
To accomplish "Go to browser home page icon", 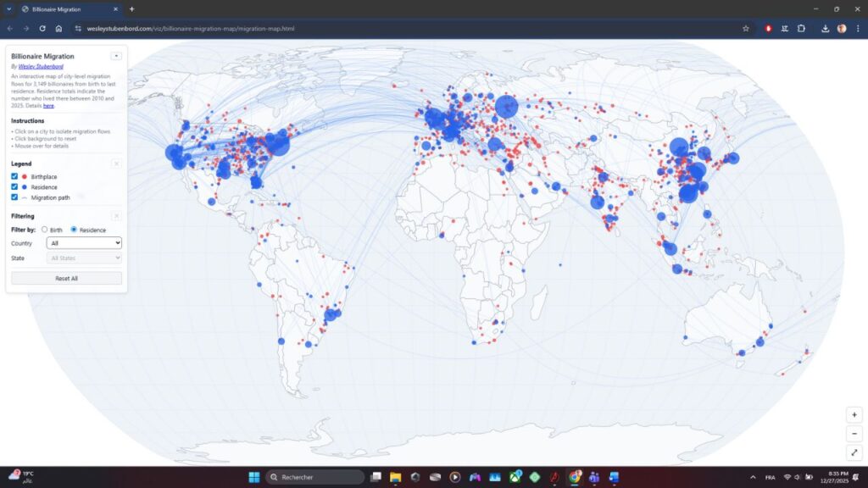I will pos(58,28).
